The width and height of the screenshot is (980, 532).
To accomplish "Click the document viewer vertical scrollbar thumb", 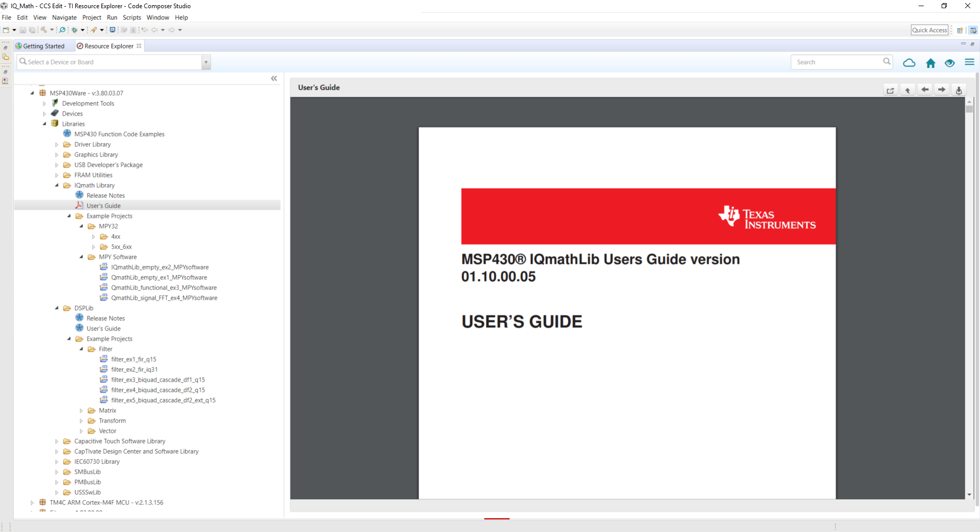I will 969,109.
